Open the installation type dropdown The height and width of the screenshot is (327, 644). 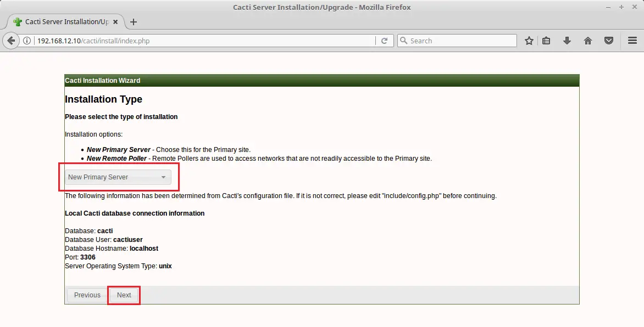tap(163, 177)
